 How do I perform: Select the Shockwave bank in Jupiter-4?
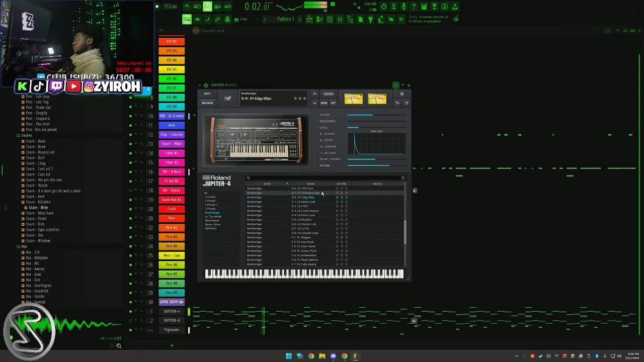click(212, 220)
